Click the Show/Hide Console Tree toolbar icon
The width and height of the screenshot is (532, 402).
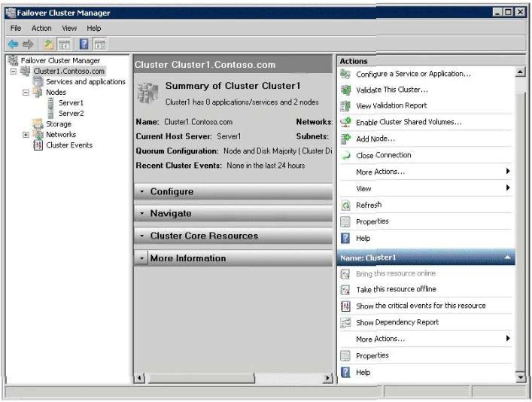tap(64, 44)
